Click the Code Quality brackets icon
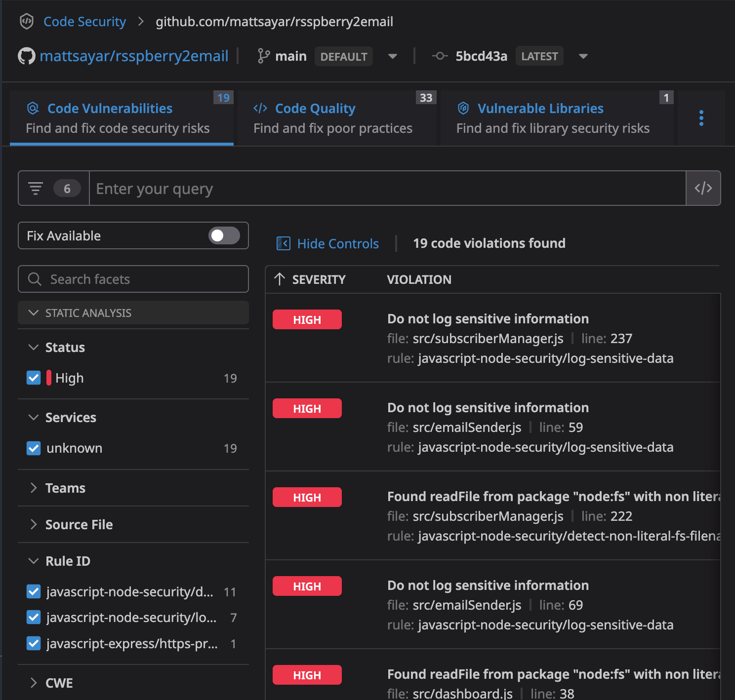This screenshot has height=700, width=735. tap(260, 108)
